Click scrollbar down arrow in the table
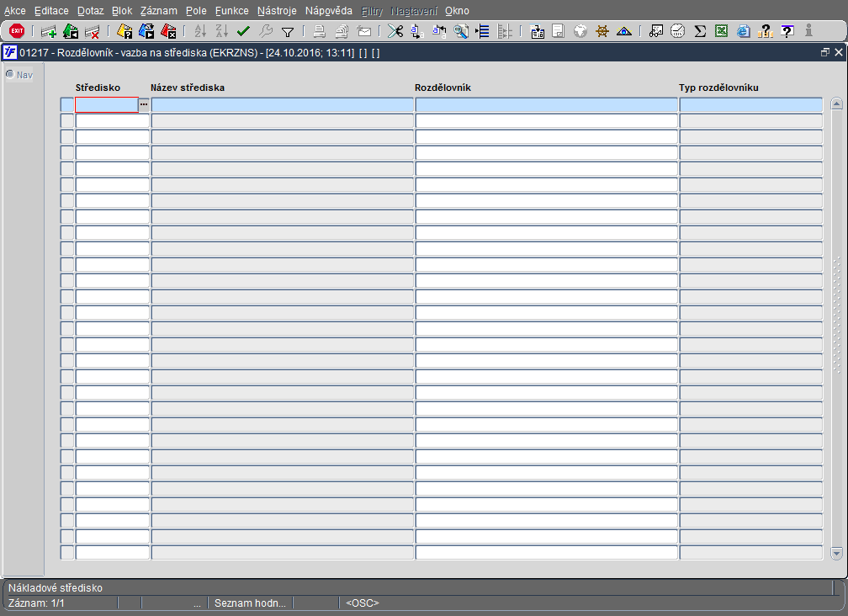The height and width of the screenshot is (616, 848). (836, 553)
